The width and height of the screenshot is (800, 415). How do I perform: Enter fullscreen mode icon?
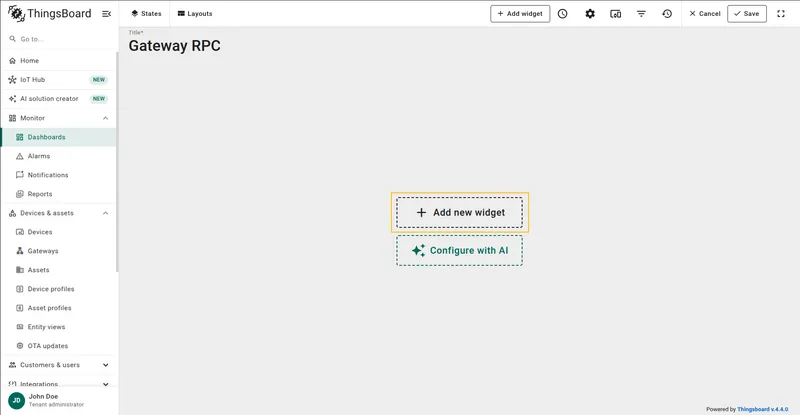coord(781,14)
